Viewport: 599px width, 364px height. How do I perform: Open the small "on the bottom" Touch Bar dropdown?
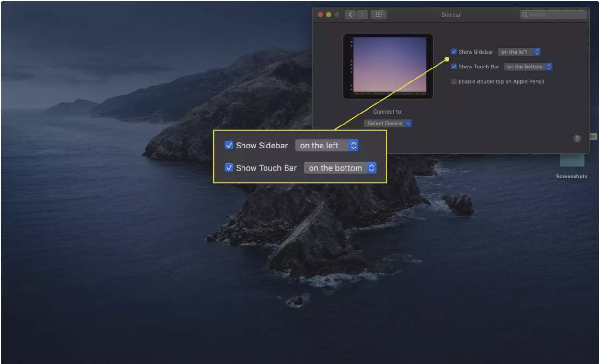click(x=528, y=67)
